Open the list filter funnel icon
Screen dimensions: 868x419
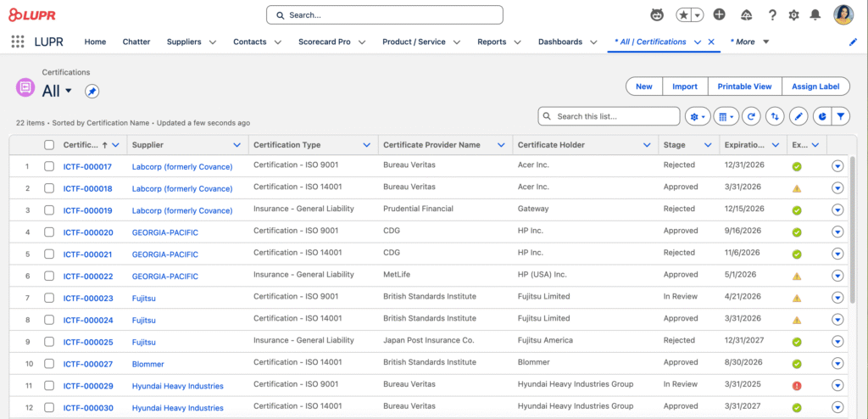(841, 116)
